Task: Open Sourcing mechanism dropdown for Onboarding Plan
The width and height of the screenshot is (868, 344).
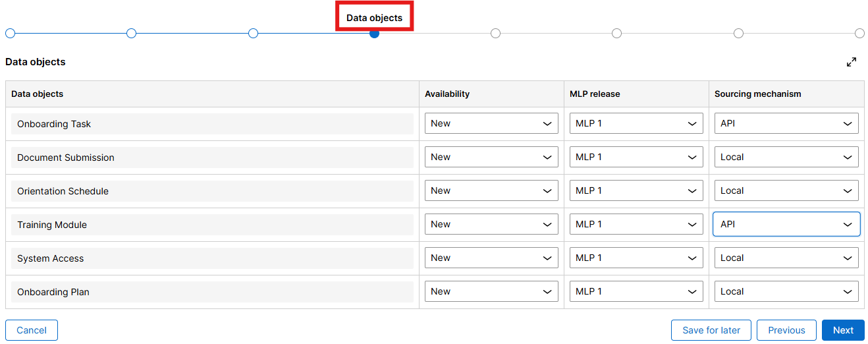Action: (x=786, y=291)
